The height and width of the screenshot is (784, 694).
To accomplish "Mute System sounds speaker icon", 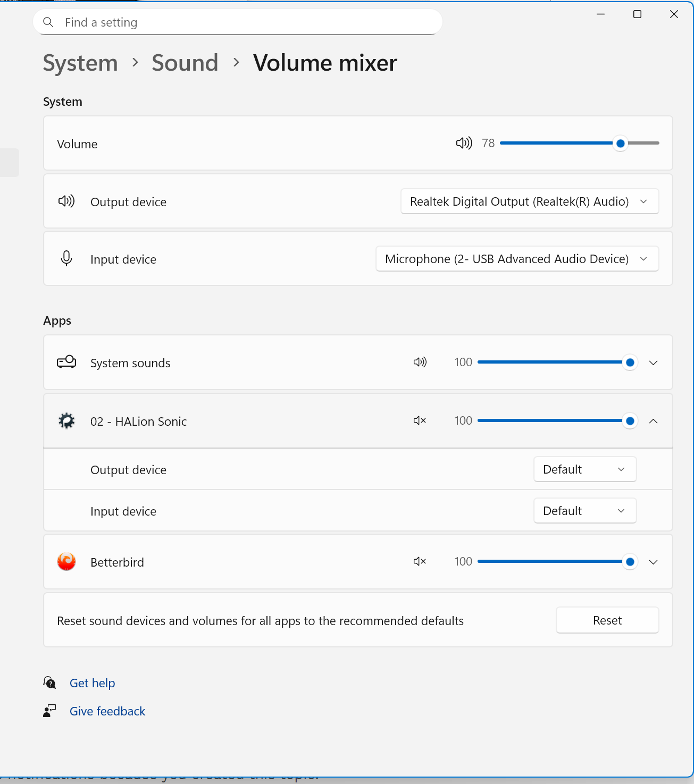I will click(x=420, y=363).
